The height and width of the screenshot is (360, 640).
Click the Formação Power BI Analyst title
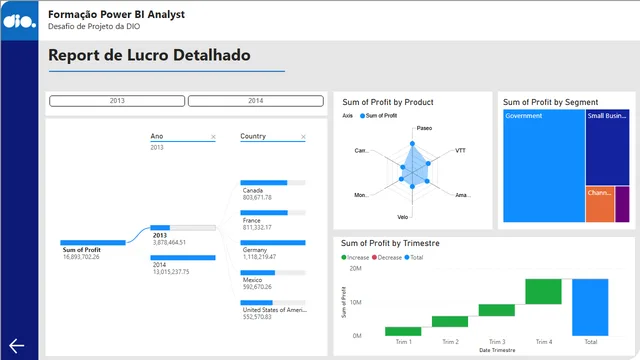pos(116,14)
